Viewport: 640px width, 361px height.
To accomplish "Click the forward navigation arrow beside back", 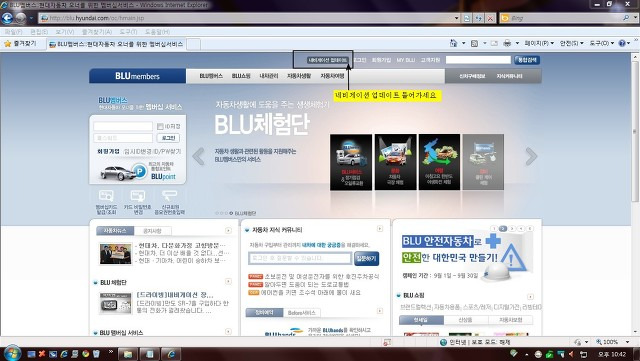I will pyautogui.click(x=21, y=18).
